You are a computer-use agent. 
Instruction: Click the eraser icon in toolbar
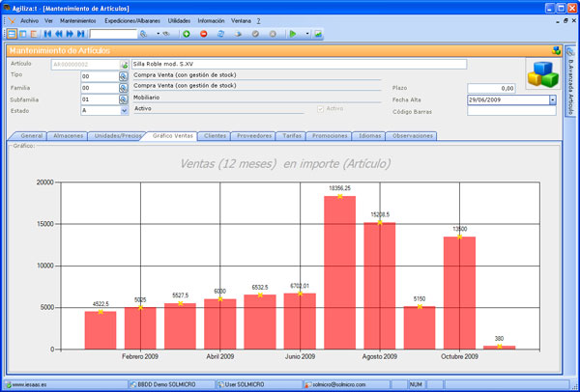(x=238, y=34)
